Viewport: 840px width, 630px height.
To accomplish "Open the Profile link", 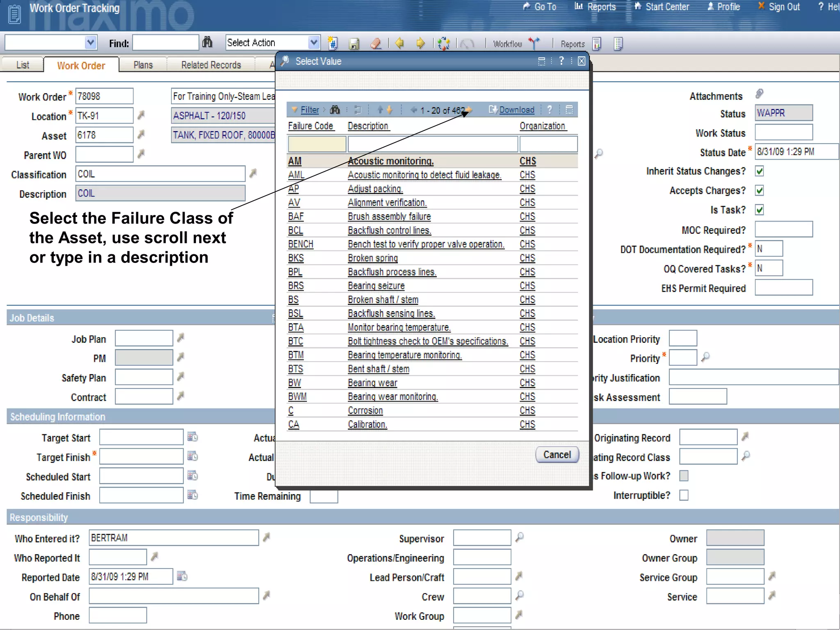I will point(724,7).
